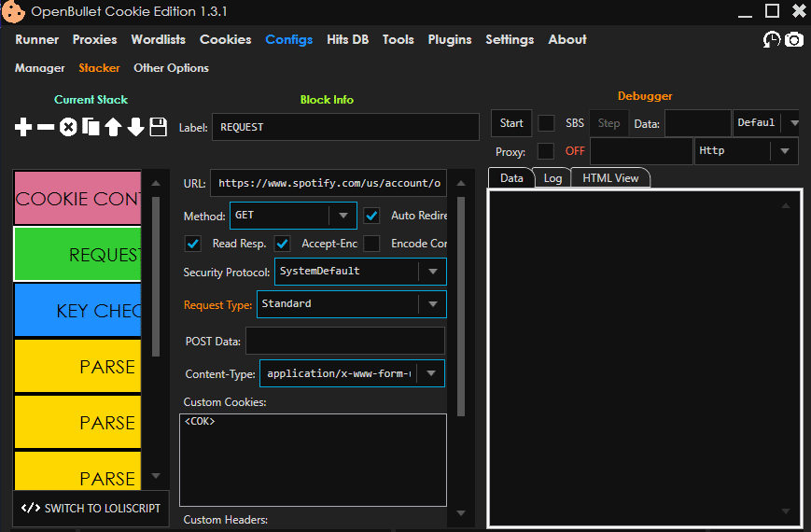Viewport: 811px width, 532px height.
Task: Expand the Content-Type dropdown
Action: (352, 373)
